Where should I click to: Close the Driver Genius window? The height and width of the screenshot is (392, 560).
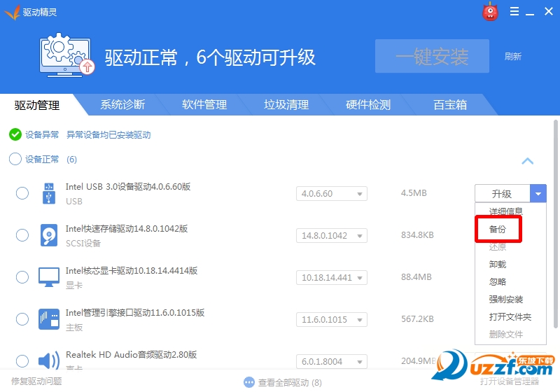click(549, 11)
